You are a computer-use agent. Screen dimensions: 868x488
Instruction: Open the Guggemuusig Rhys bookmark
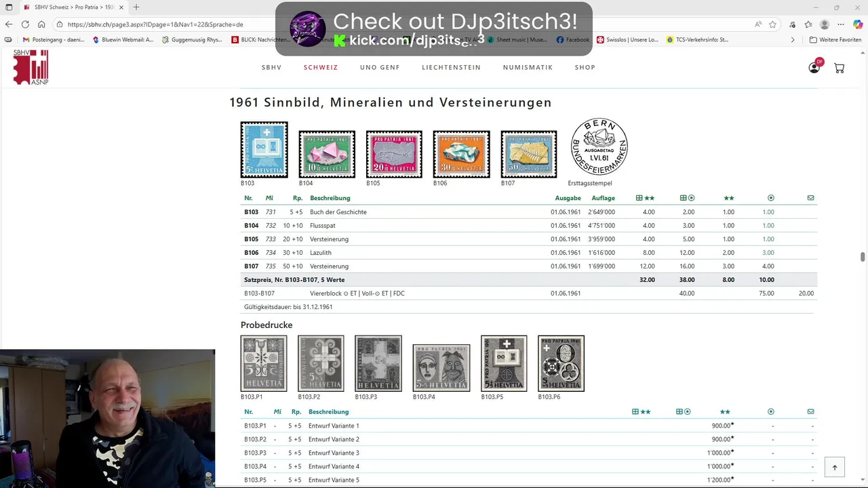pyautogui.click(x=191, y=39)
